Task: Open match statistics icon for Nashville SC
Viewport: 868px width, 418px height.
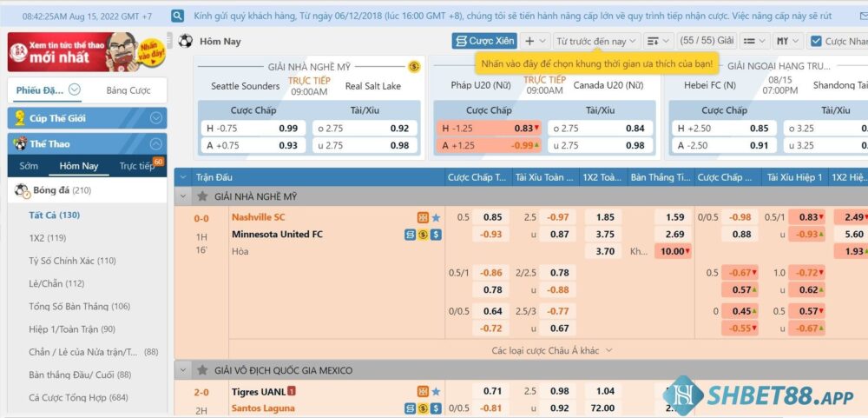Action: click(x=423, y=217)
